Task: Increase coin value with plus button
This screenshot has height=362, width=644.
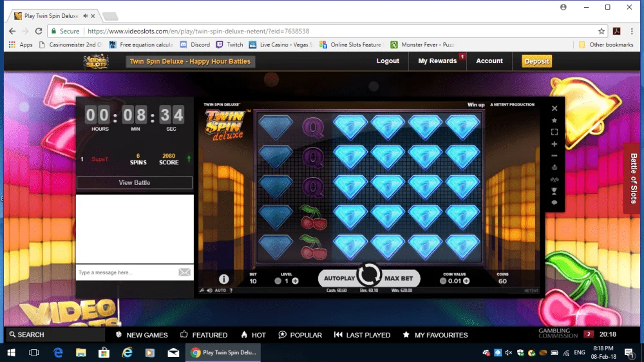Action: 466,281
